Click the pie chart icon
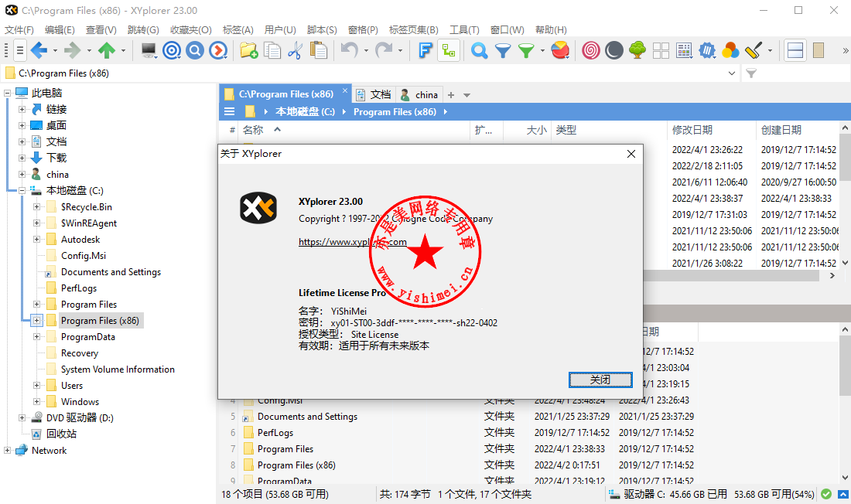 click(x=560, y=51)
